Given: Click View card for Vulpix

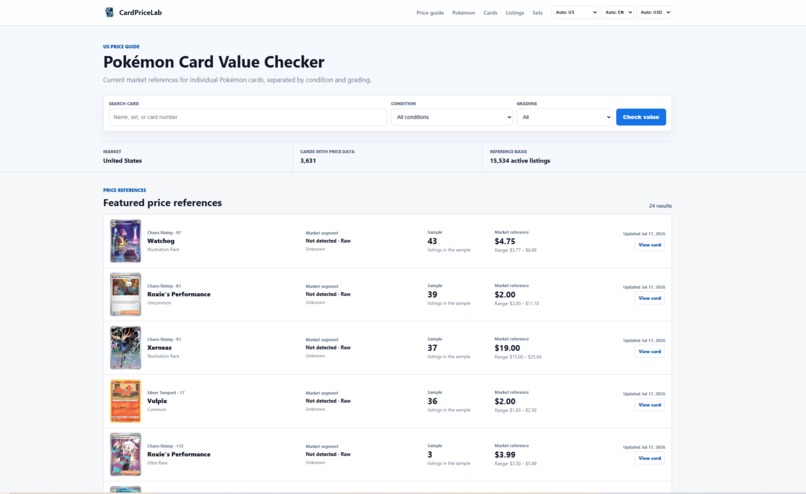Looking at the screenshot, I should (649, 405).
